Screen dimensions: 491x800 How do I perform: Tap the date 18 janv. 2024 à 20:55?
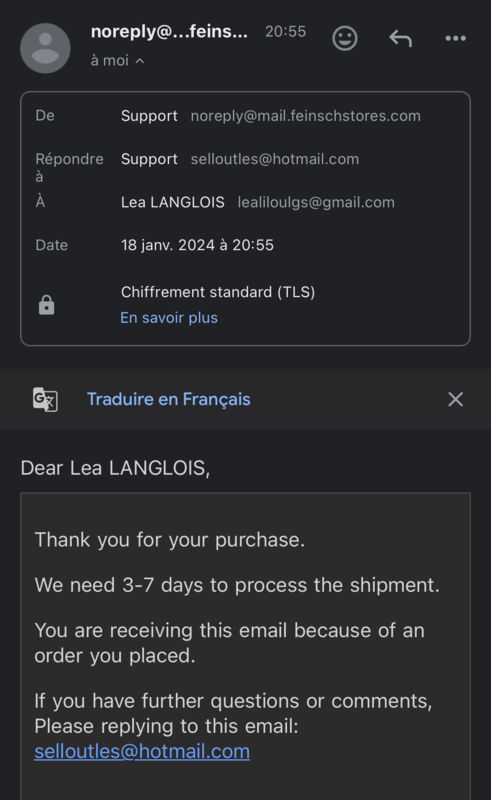pyautogui.click(x=197, y=245)
